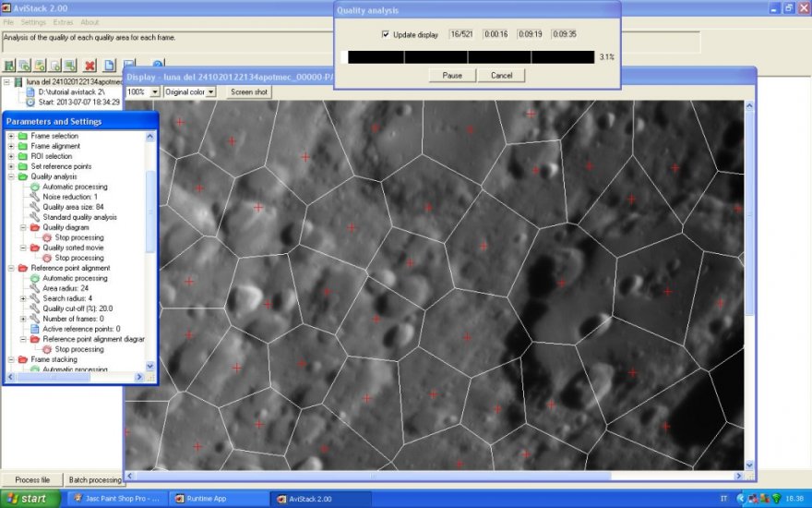Image resolution: width=812 pixels, height=508 pixels.
Task: Click the Process file button
Action: click(x=32, y=480)
